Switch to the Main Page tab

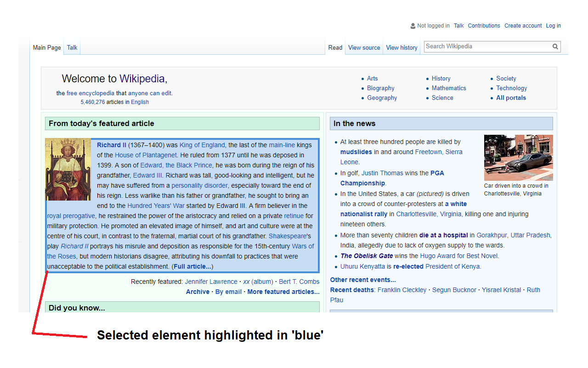pos(47,47)
